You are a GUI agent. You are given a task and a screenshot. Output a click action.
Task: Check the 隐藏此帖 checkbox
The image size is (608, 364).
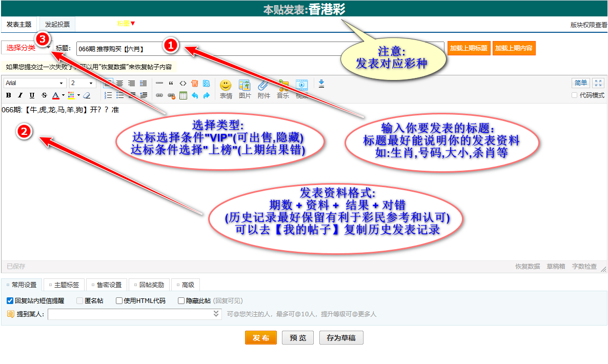click(x=181, y=301)
